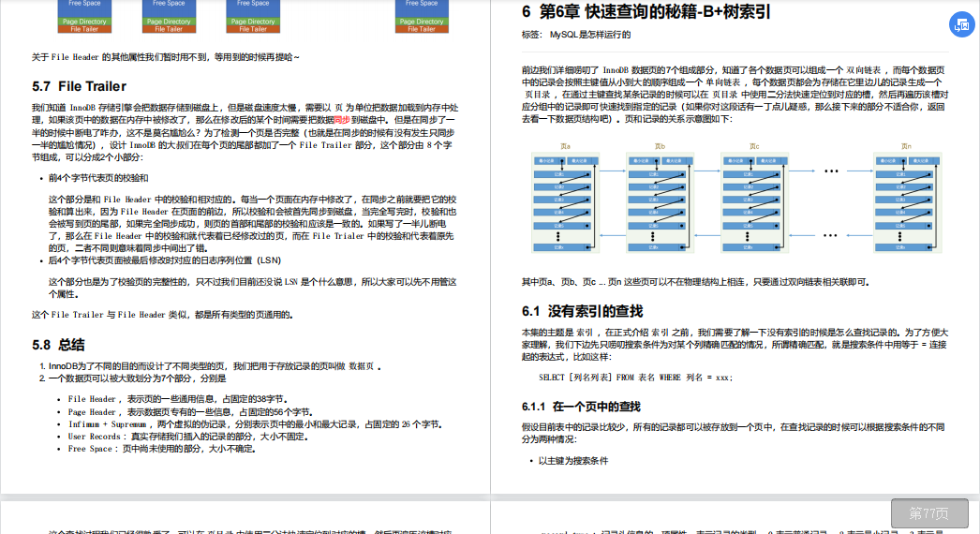The width and height of the screenshot is (980, 534).
Task: Click the 第77页 page indicator button
Action: pyautogui.click(x=929, y=513)
